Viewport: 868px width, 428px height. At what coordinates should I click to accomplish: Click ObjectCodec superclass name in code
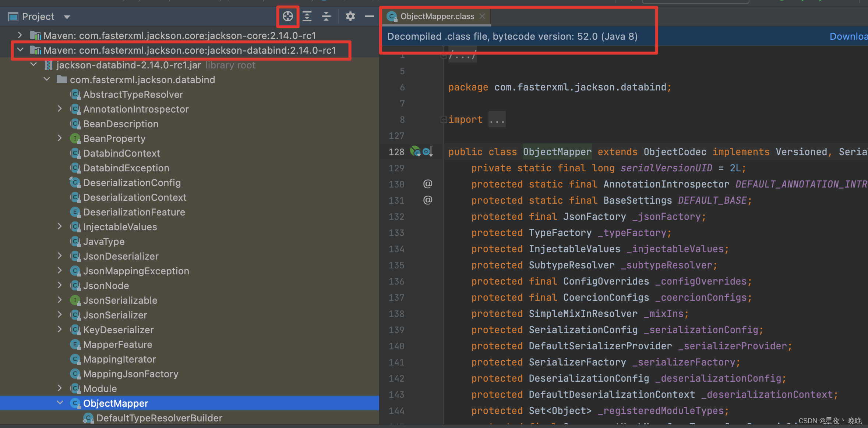pos(675,152)
